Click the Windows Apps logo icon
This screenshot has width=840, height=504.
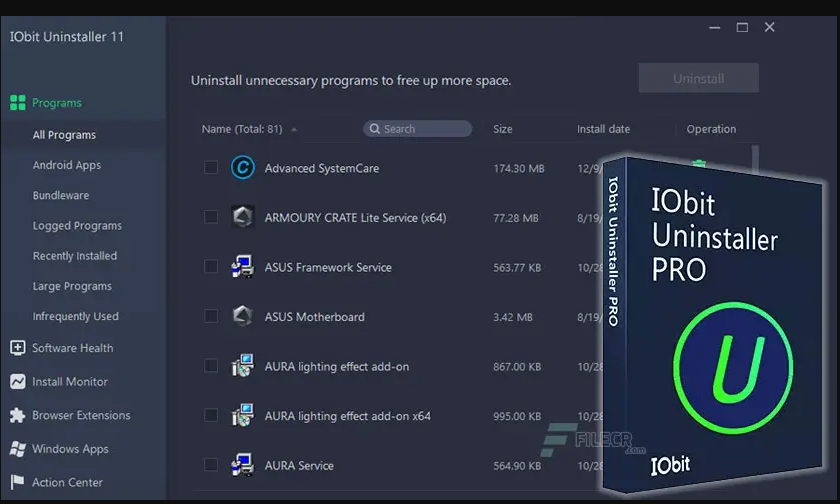coord(18,449)
